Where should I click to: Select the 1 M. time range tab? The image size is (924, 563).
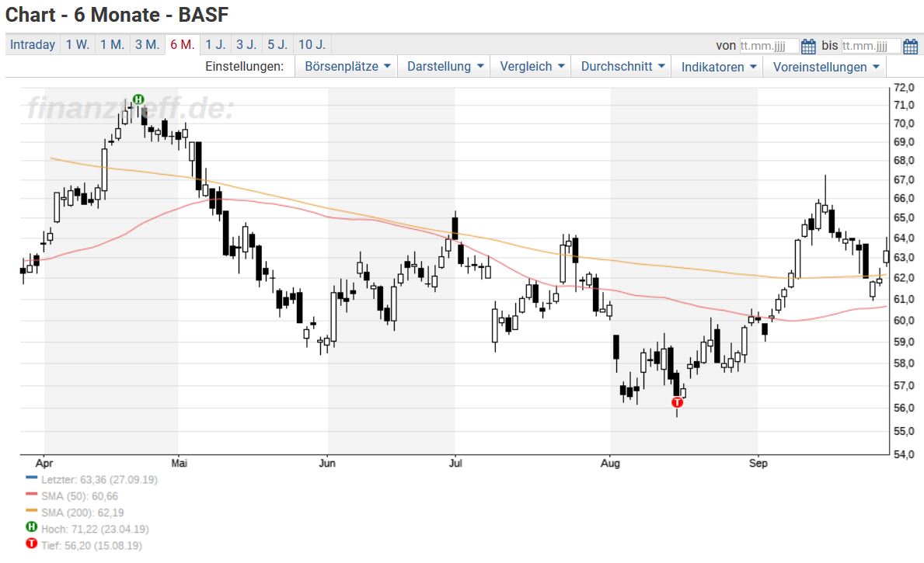(x=112, y=45)
